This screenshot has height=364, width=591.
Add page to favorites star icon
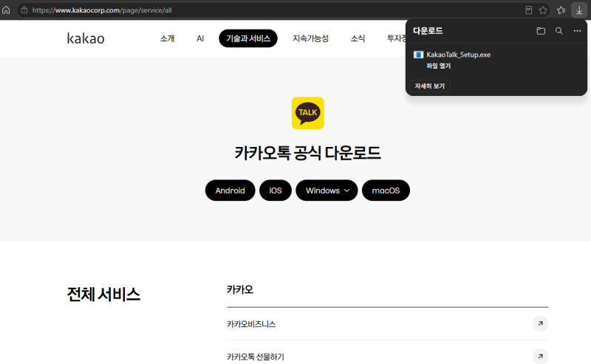(543, 10)
